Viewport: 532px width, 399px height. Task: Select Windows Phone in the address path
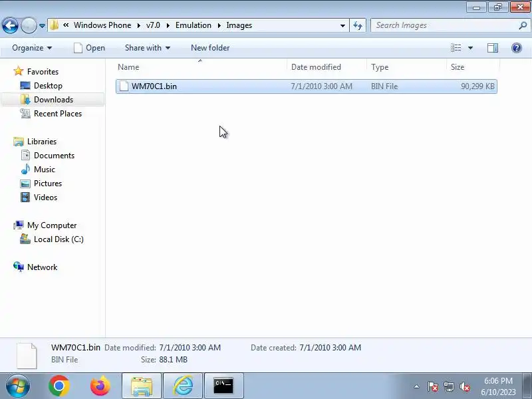102,25
